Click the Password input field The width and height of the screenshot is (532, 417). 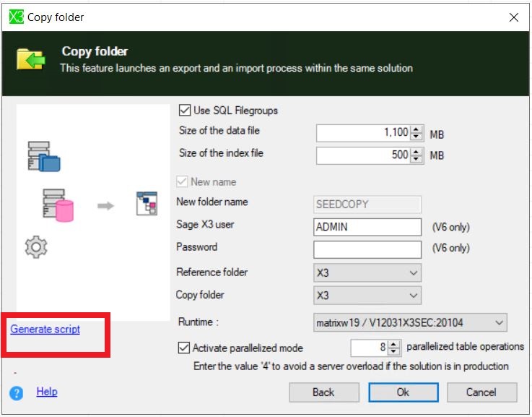point(367,249)
